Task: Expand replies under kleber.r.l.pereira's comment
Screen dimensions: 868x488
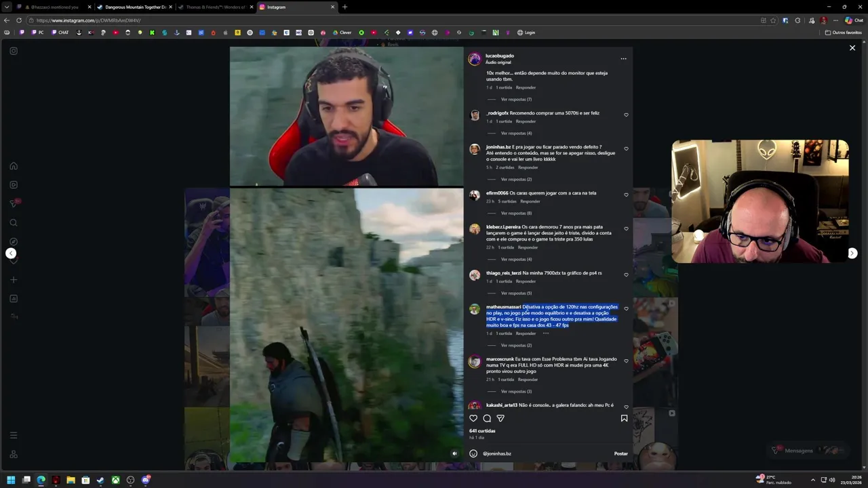Action: click(x=516, y=260)
